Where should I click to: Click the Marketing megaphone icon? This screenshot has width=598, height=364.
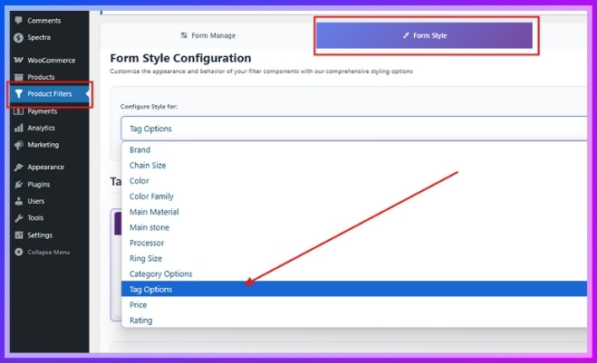tap(18, 145)
